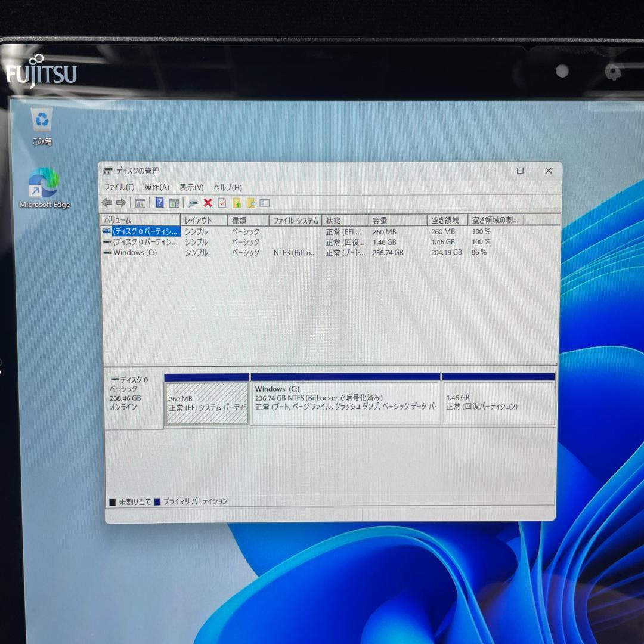Click the folder with magnifier toolbar icon
This screenshot has height=644, width=644.
pyautogui.click(x=250, y=203)
